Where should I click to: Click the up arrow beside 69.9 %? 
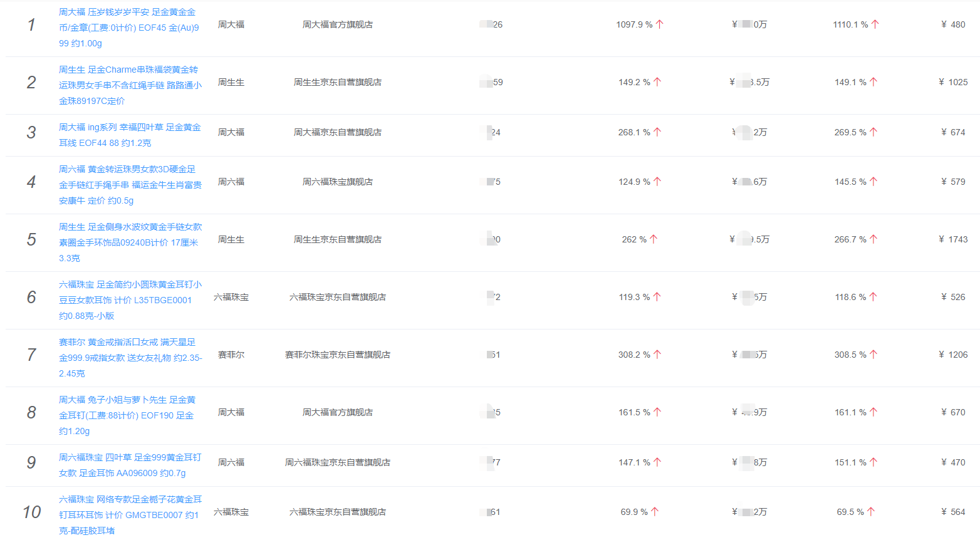[x=654, y=512]
